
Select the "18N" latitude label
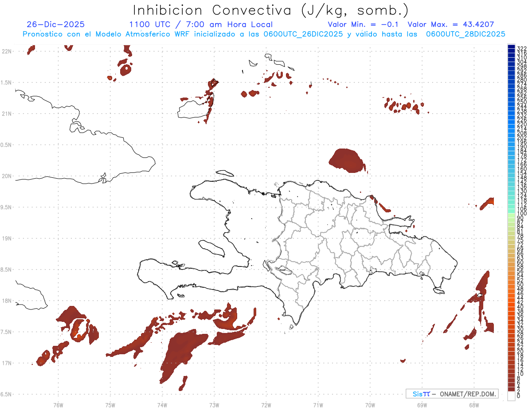[x=7, y=301]
